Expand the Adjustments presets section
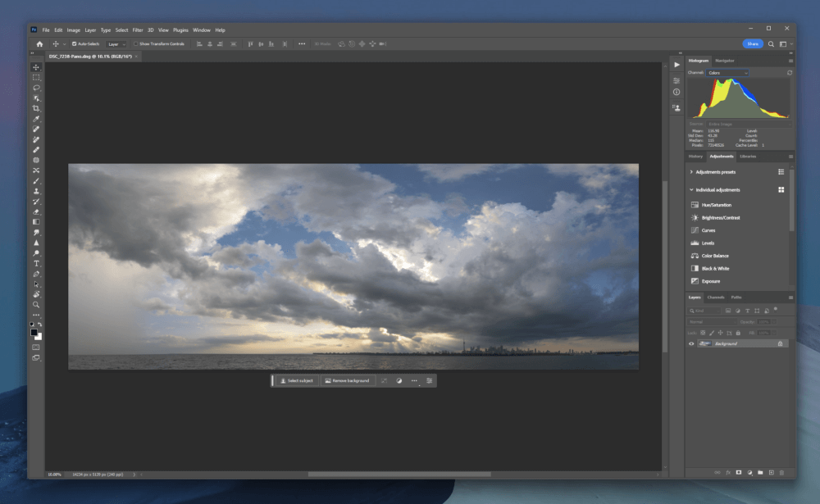Screen dimensions: 820x504 [x=691, y=172]
